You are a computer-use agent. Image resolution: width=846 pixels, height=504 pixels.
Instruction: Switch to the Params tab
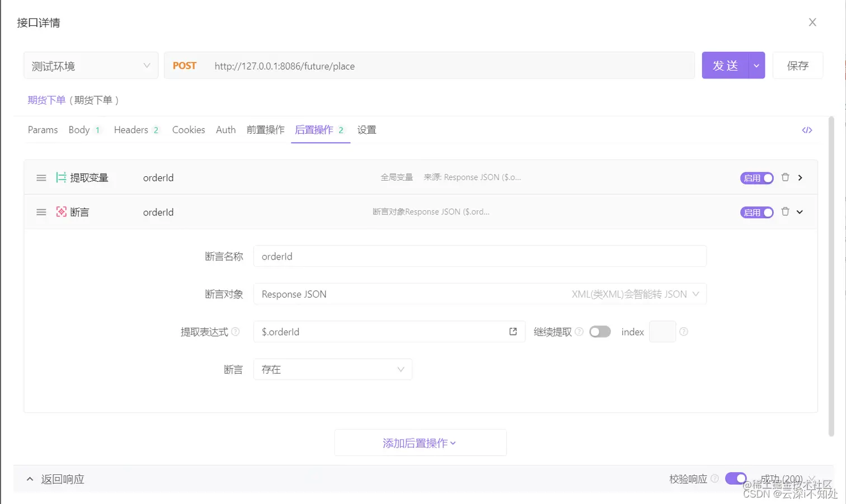tap(43, 130)
